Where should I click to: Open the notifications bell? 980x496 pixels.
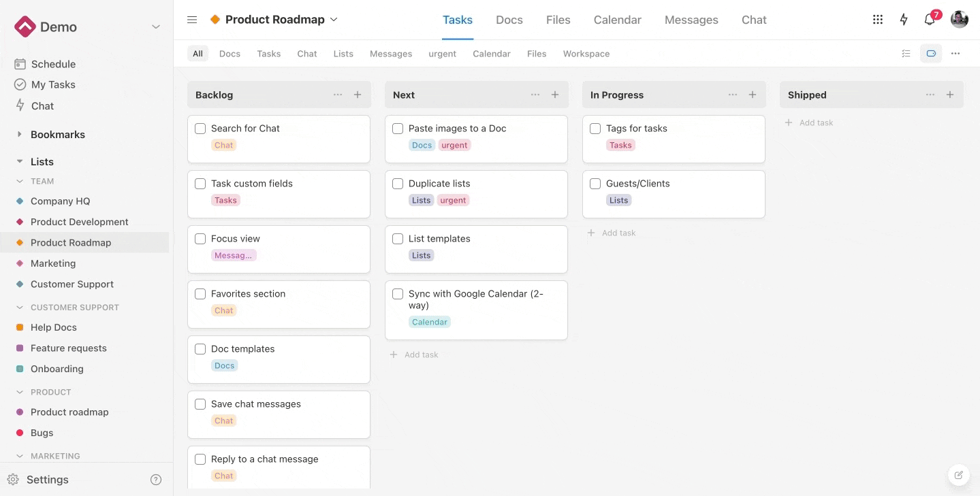[x=928, y=20]
